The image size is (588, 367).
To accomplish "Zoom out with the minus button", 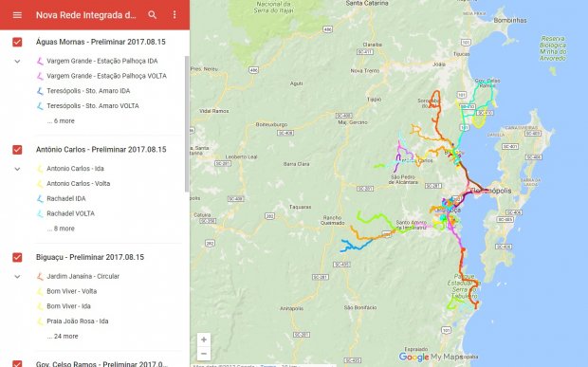I will (204, 354).
